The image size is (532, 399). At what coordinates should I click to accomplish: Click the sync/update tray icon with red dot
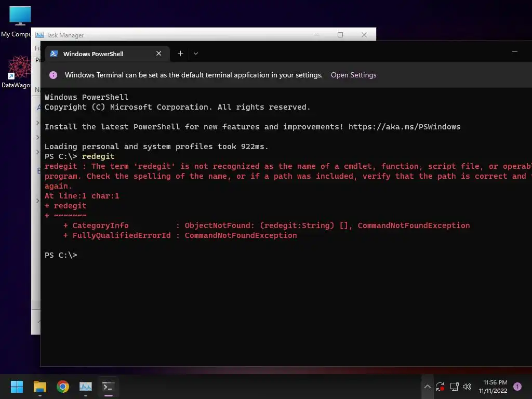(440, 387)
